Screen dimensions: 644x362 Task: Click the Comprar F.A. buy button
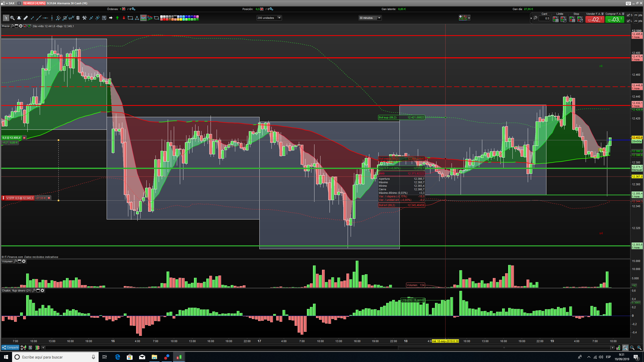[614, 19]
